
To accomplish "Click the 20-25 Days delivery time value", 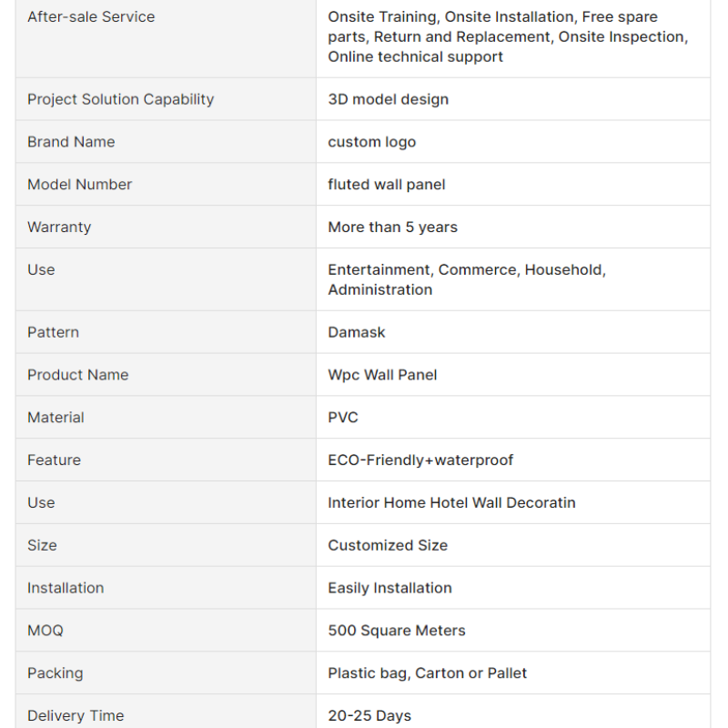I will tap(369, 716).
